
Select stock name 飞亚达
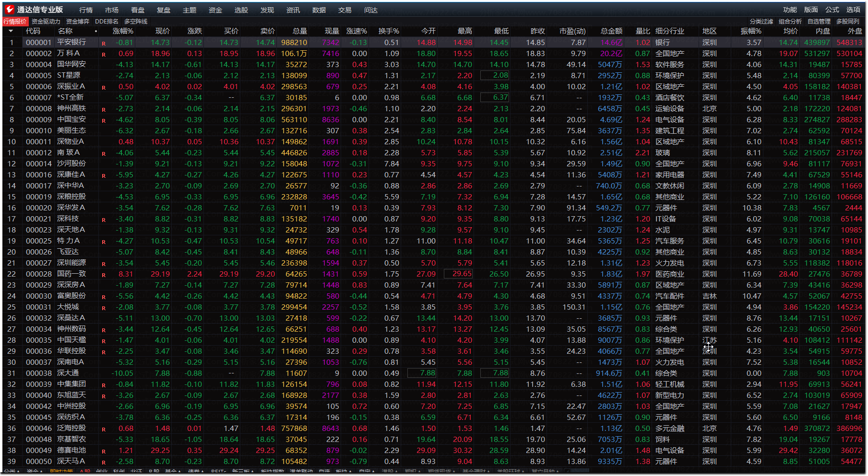(x=68, y=252)
